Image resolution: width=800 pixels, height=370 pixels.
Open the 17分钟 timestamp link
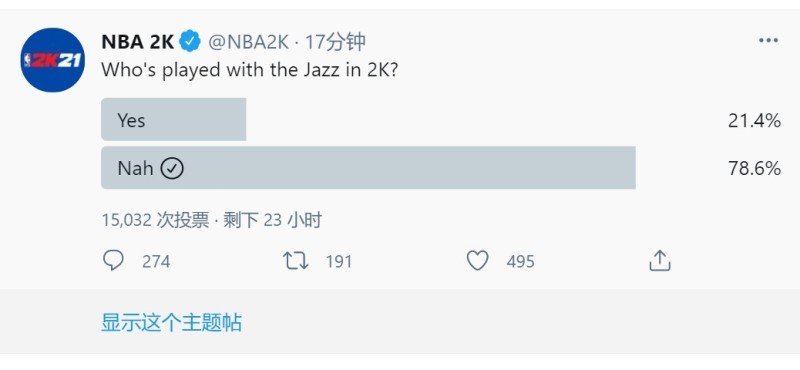pyautogui.click(x=335, y=42)
